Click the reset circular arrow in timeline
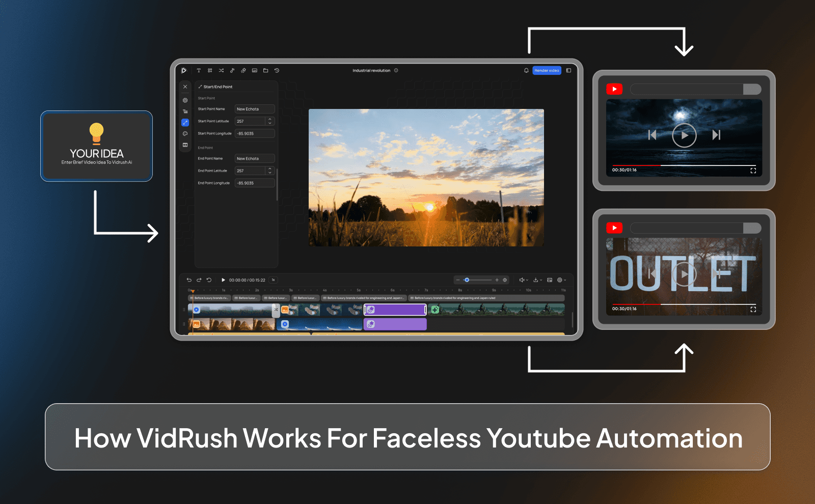 [209, 280]
